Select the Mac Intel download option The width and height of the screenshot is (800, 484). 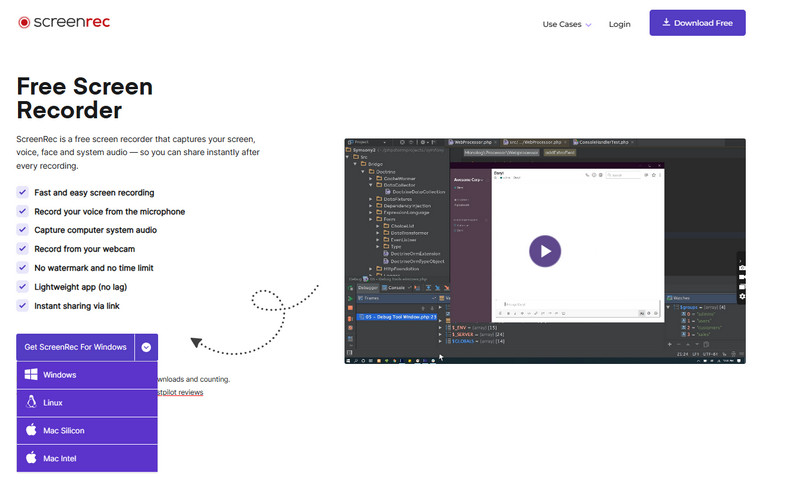(87, 458)
